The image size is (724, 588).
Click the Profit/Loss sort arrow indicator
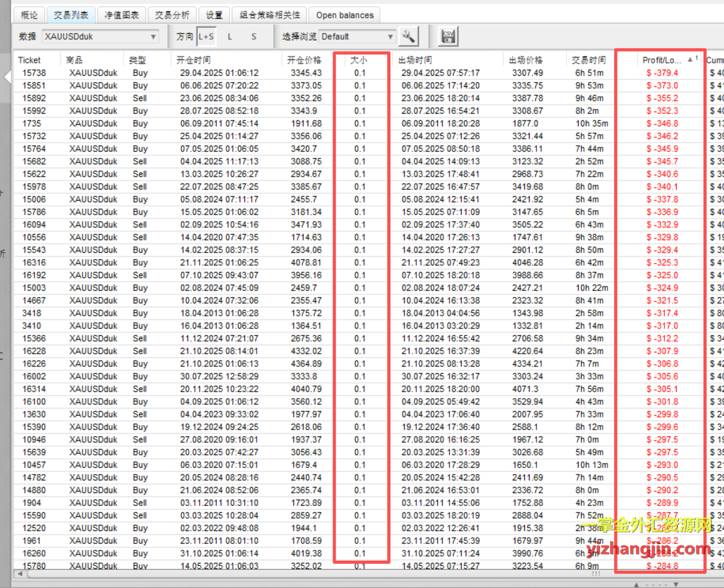690,60
